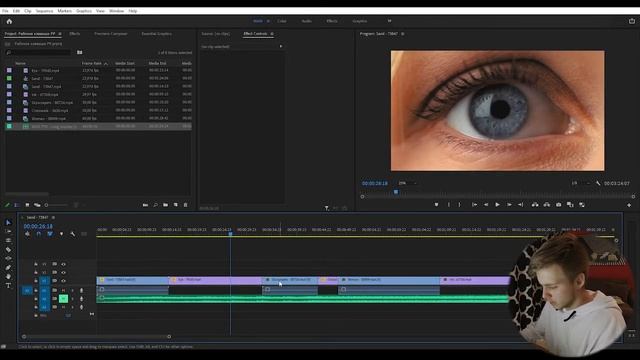Viewport: 640px width, 360px height.
Task: Open the Program monitor button editor plus
Action: (x=629, y=205)
